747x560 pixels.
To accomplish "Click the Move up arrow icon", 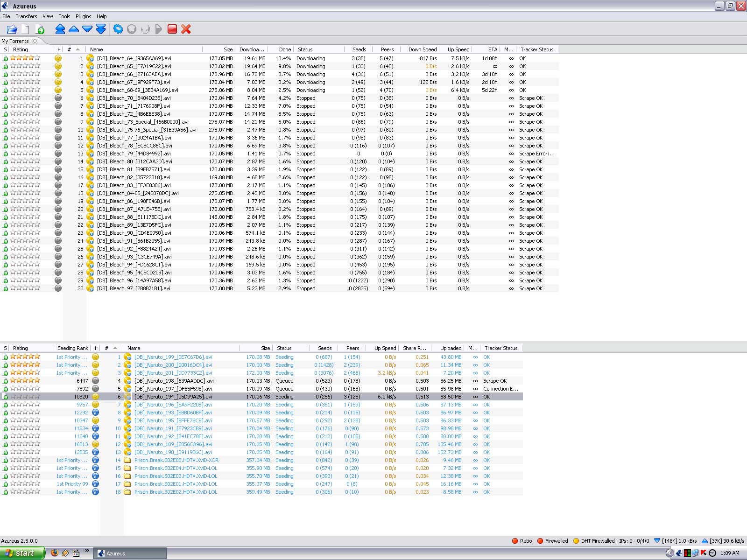I will (x=74, y=29).
